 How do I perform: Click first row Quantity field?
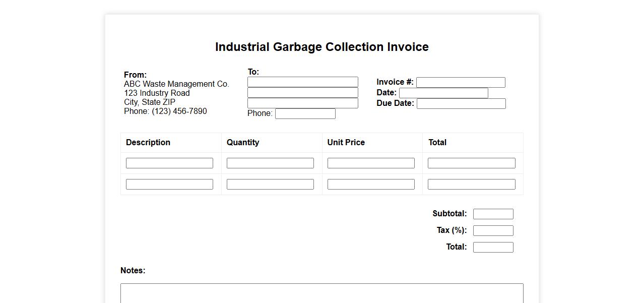click(270, 163)
